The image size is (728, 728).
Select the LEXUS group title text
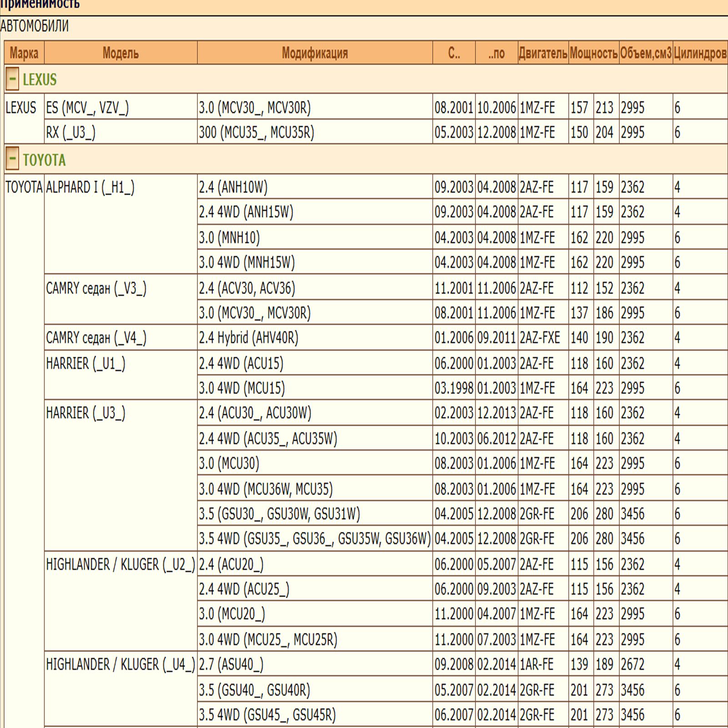(x=40, y=80)
